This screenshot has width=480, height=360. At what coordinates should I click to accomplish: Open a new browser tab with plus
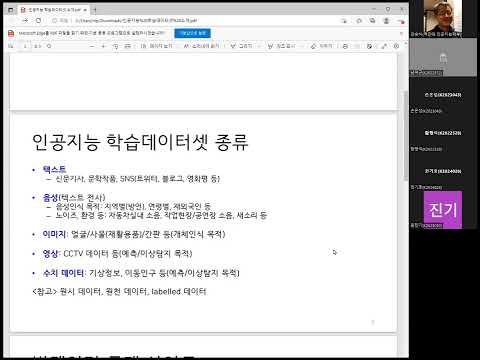click(x=95, y=10)
